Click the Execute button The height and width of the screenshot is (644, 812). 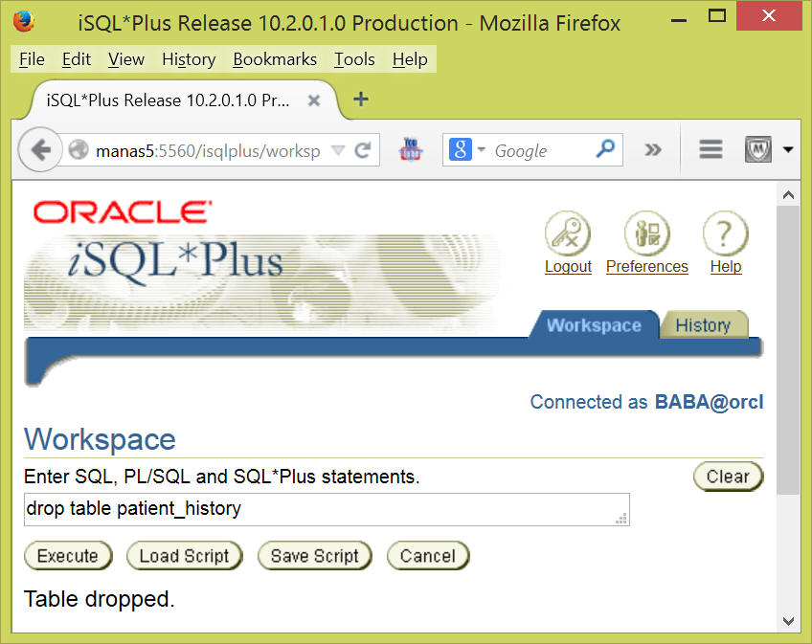[x=68, y=555]
